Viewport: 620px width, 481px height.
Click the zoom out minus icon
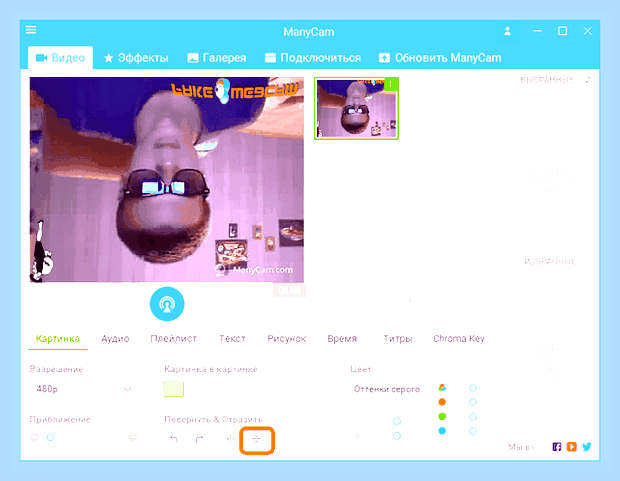click(x=35, y=437)
